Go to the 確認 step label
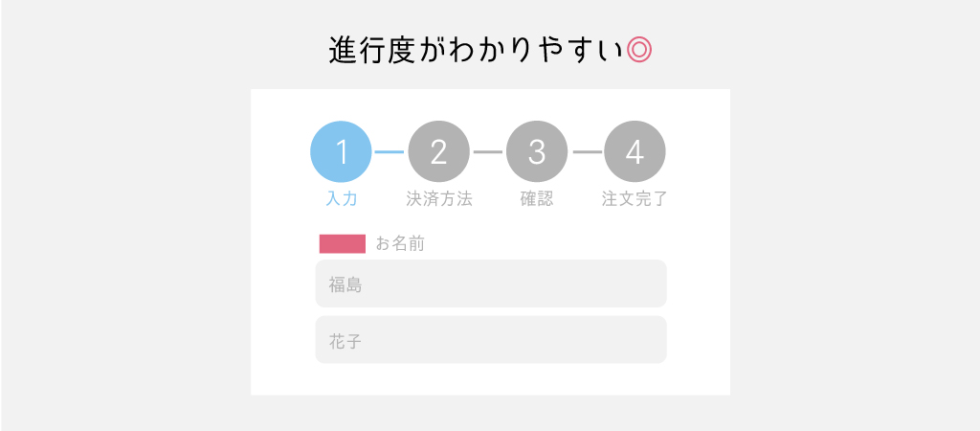The height and width of the screenshot is (431, 980). [537, 199]
